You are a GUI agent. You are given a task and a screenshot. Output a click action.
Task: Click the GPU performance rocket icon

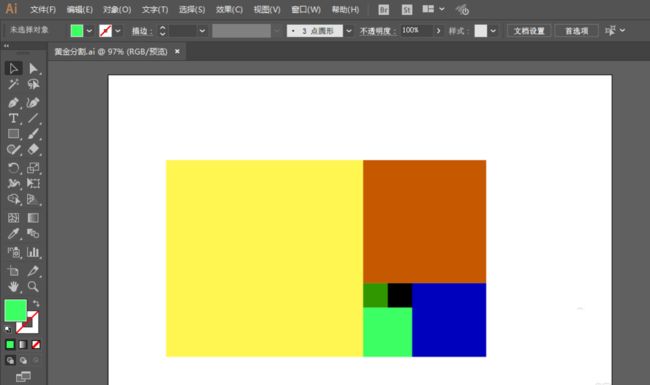462,10
